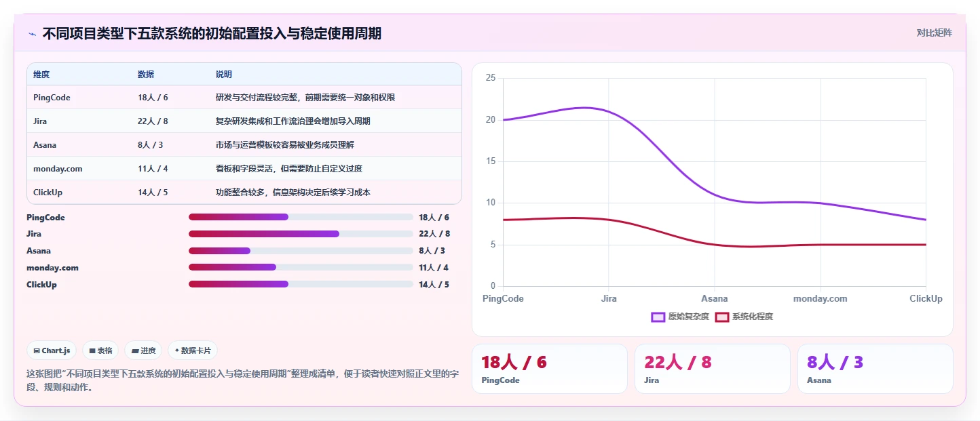The image size is (980, 421).
Task: Click table value 22人 / 8
Action: click(x=153, y=121)
